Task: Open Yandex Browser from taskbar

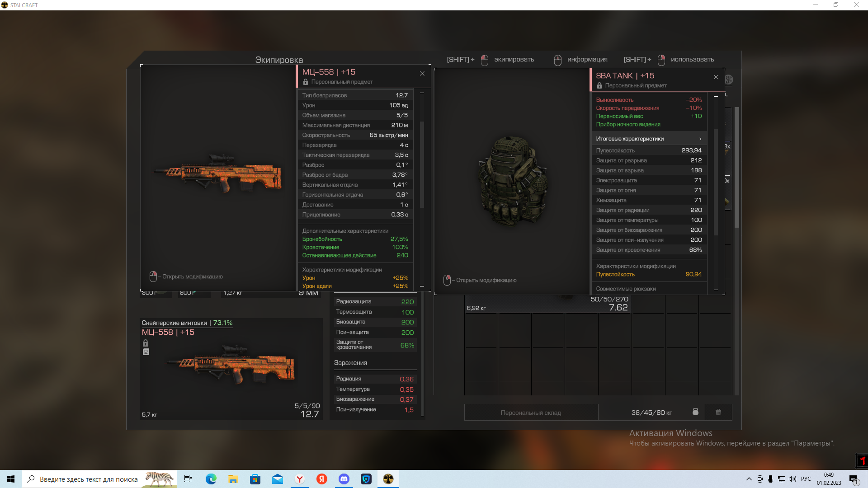Action: click(x=299, y=479)
